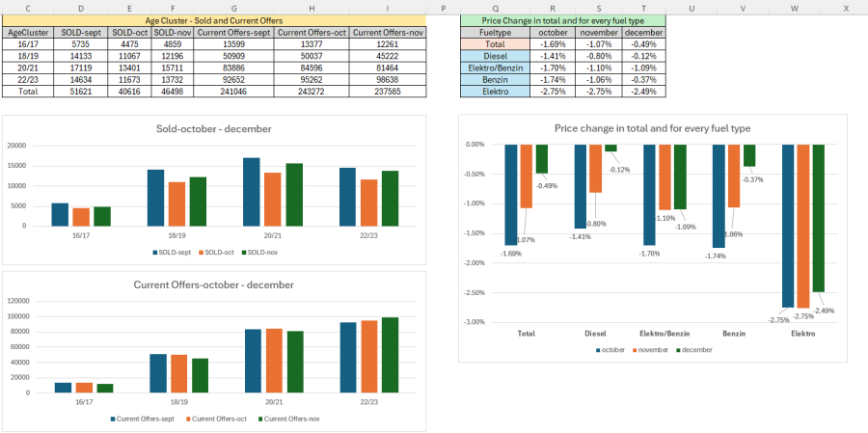Select the 'Price change in total' chart title

tap(652, 127)
